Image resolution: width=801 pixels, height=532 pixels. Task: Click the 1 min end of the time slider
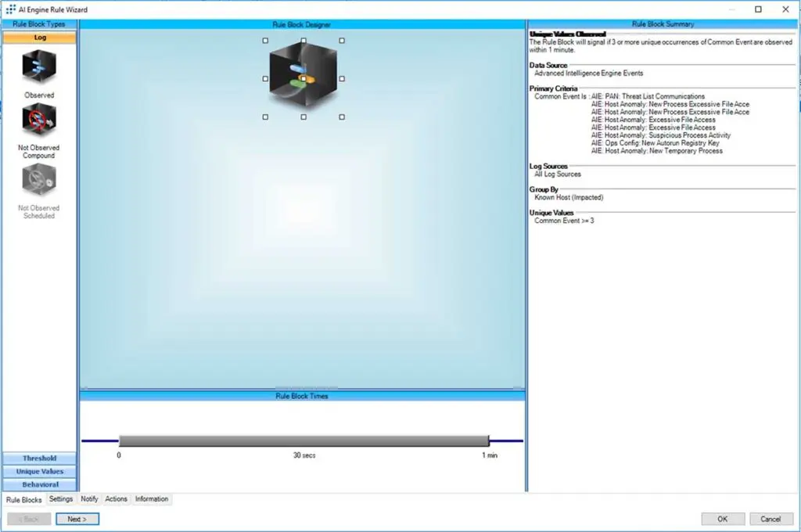coord(488,440)
